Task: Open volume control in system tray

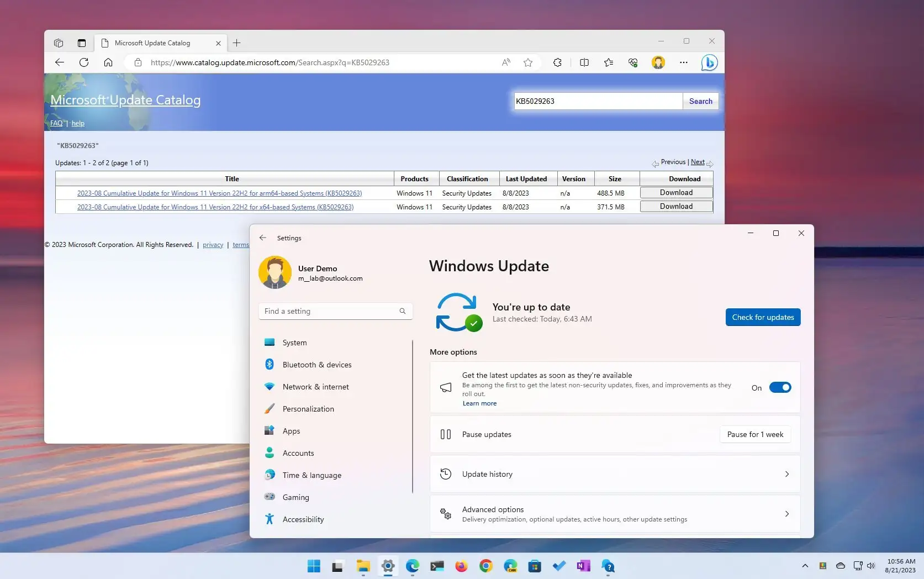Action: pyautogui.click(x=871, y=566)
